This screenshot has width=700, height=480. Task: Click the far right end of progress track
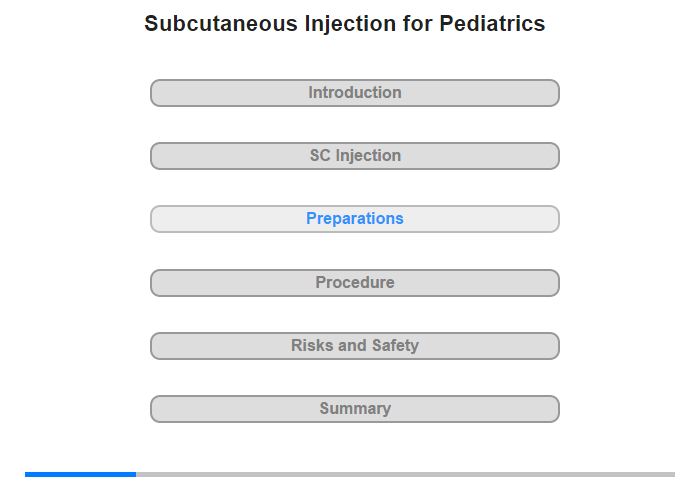(673, 474)
